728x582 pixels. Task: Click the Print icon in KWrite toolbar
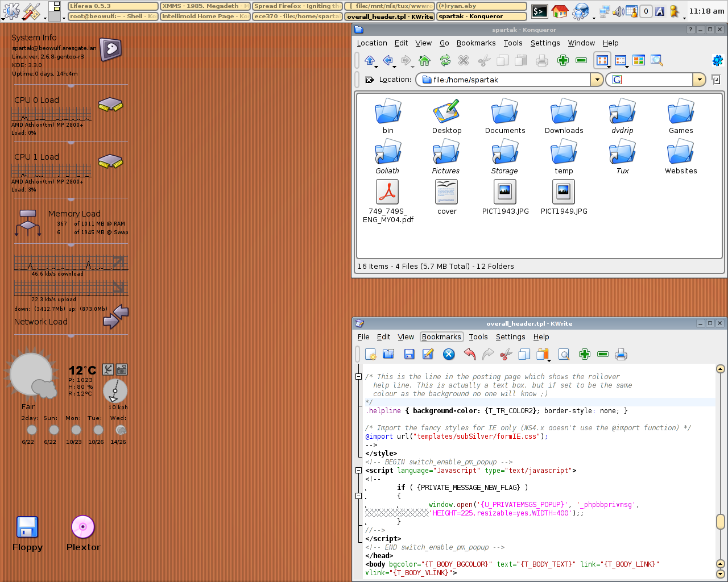[621, 355]
